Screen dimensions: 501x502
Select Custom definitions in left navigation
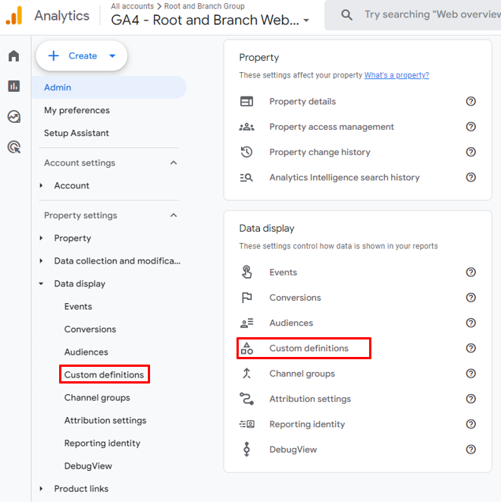click(104, 374)
